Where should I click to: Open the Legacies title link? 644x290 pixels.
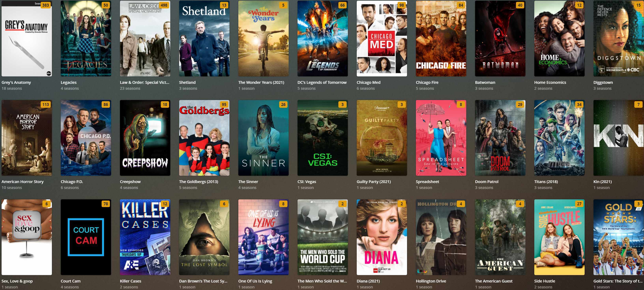(x=68, y=82)
